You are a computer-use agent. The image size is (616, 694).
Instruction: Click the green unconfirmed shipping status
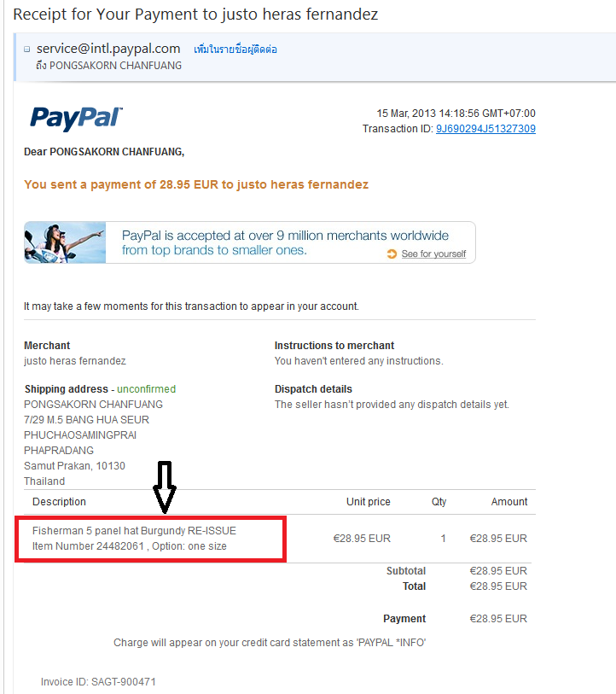click(x=146, y=389)
